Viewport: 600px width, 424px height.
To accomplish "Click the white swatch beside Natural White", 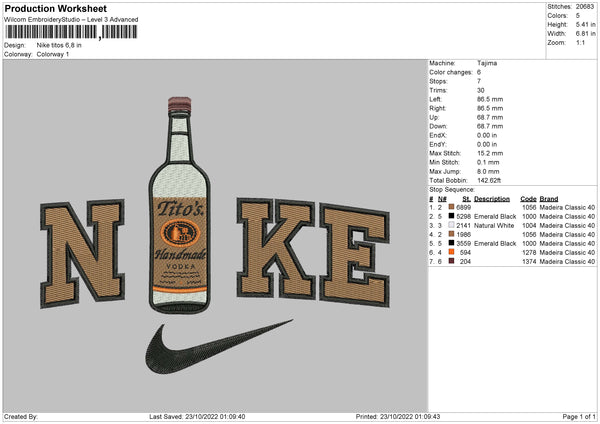I will click(x=451, y=225).
